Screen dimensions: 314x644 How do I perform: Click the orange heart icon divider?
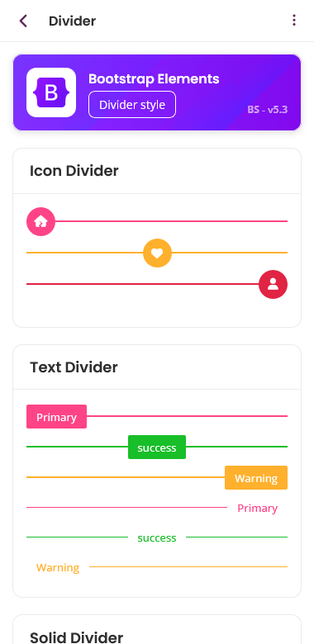pyautogui.click(x=157, y=253)
